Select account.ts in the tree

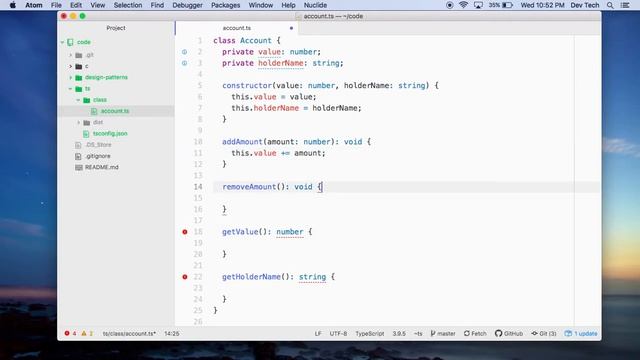click(115, 111)
